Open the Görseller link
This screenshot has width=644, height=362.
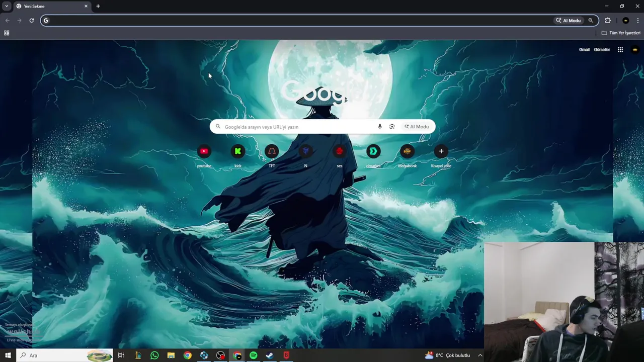(602, 50)
